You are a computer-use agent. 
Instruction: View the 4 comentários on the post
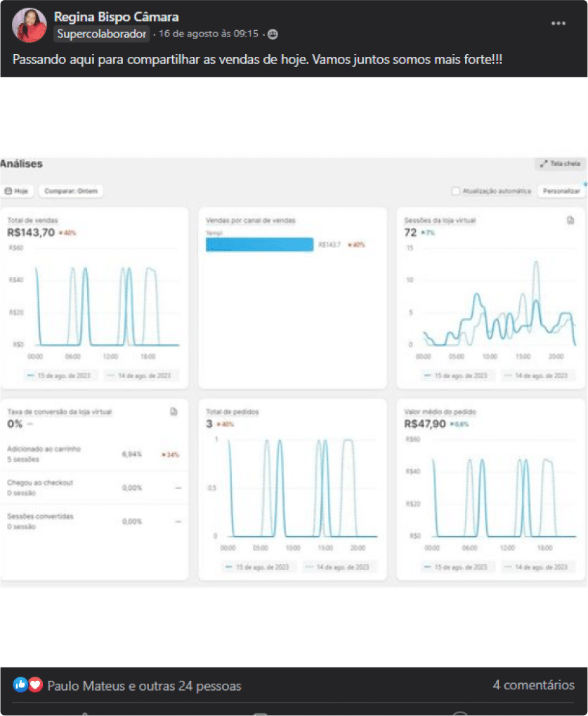point(533,685)
